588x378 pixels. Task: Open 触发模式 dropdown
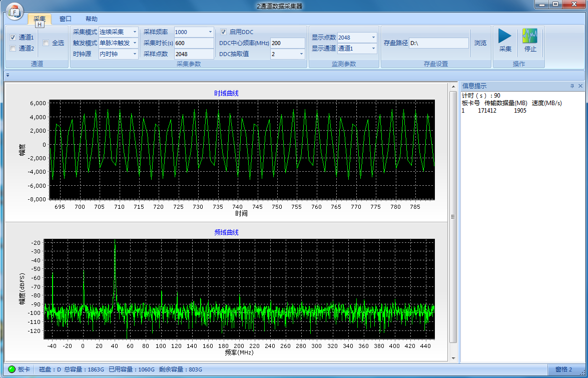[135, 43]
